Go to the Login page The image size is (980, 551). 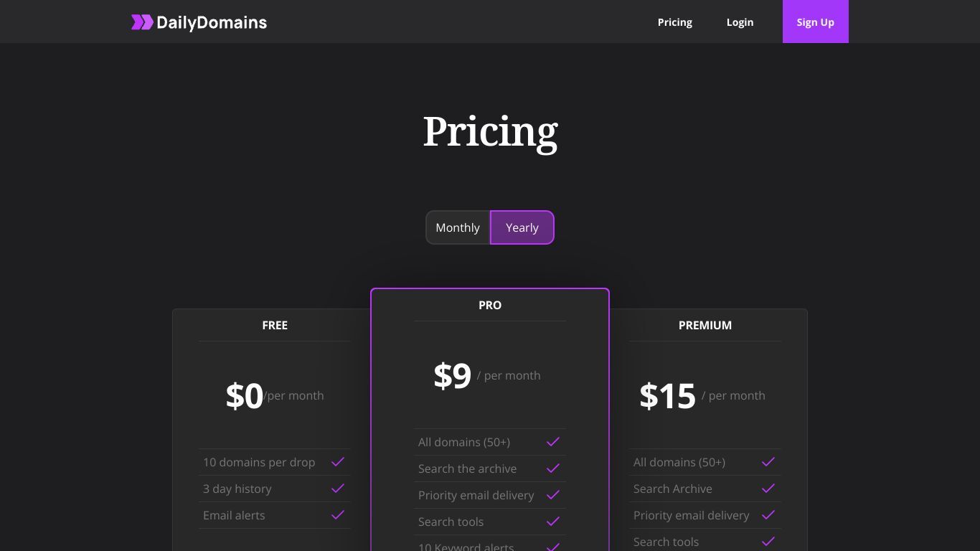click(740, 22)
